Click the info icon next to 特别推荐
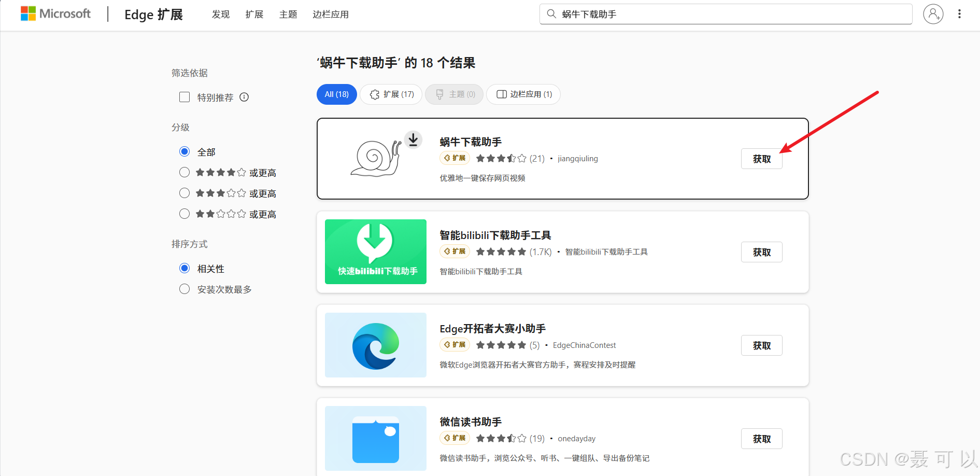980x476 pixels. pos(244,97)
